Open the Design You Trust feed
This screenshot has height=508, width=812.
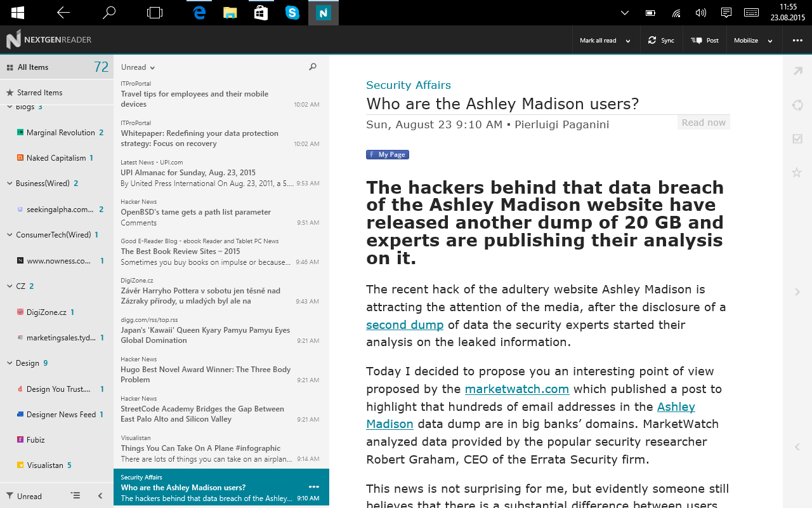click(60, 389)
